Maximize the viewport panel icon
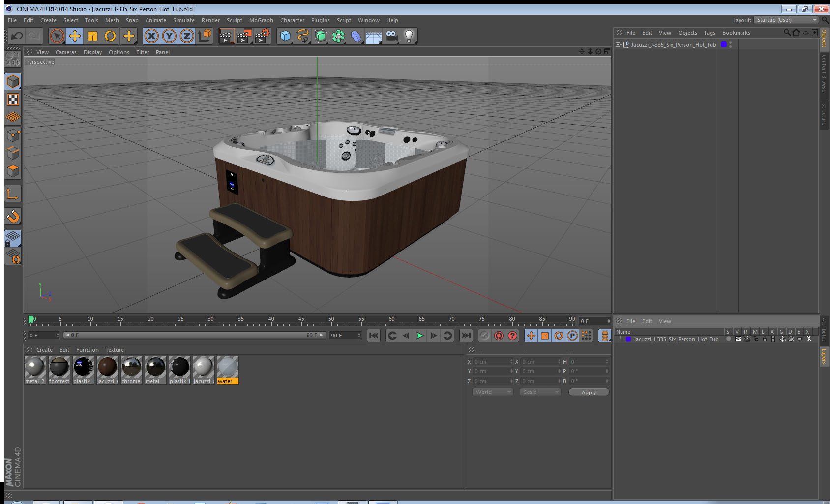 607,52
